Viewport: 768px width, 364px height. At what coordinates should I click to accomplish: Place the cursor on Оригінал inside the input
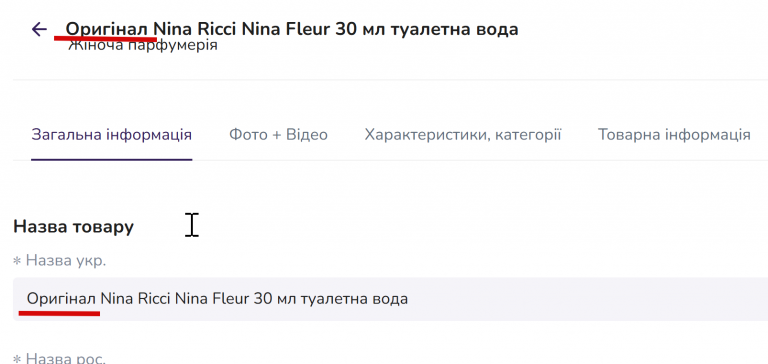pyautogui.click(x=61, y=299)
